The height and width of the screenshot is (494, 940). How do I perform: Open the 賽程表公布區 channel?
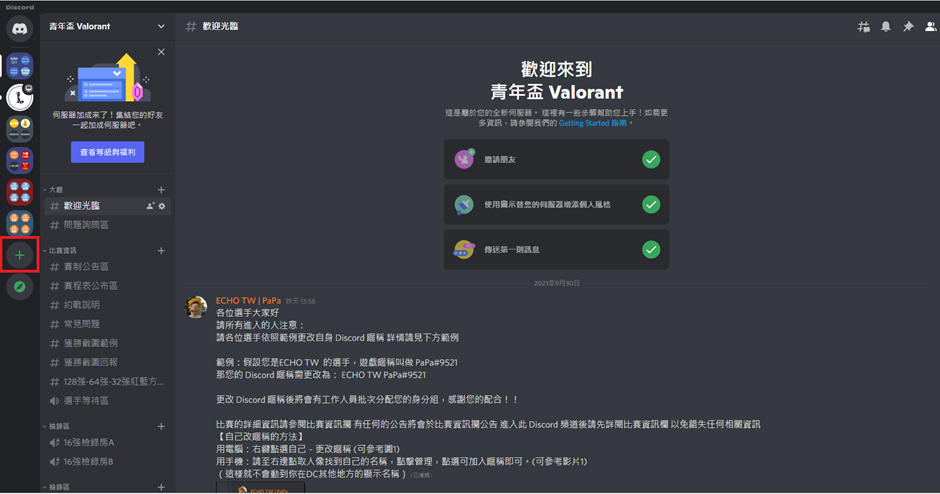pos(108,286)
